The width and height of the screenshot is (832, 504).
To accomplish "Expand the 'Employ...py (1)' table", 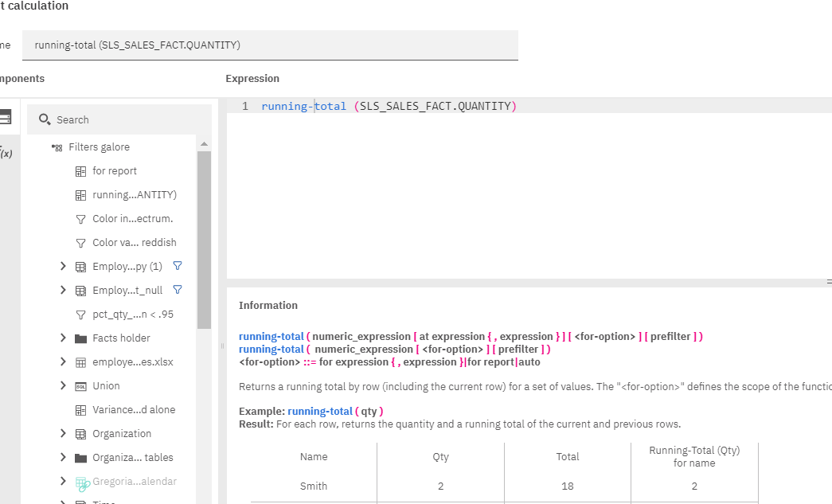I will 63,266.
